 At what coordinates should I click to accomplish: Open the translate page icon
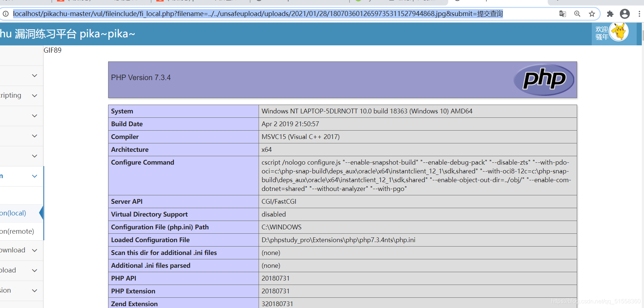(x=563, y=14)
